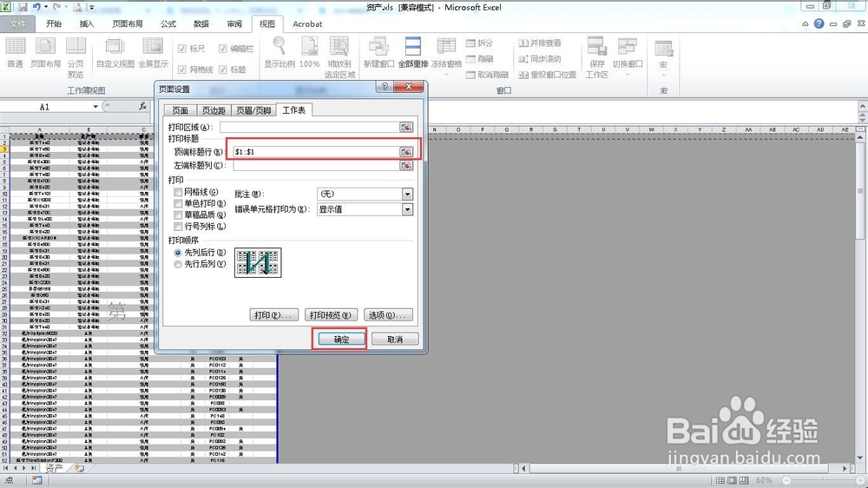The height and width of the screenshot is (488, 868).
Task: Expand the formula bar arrow
Action: click(863, 105)
